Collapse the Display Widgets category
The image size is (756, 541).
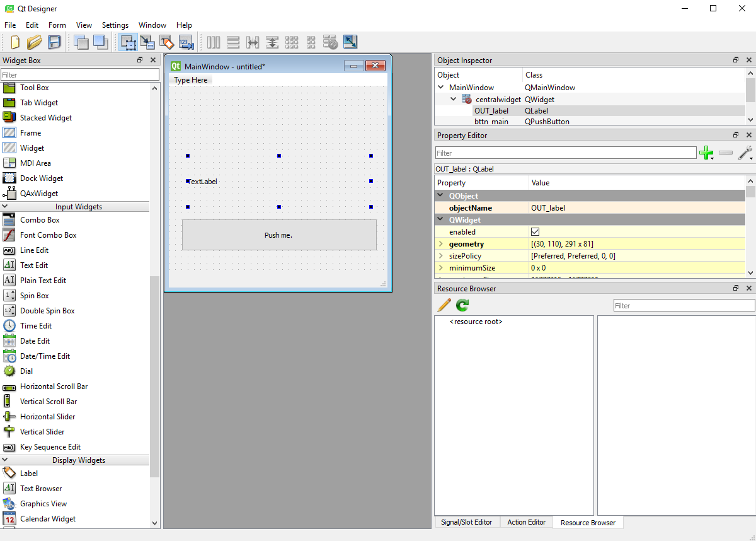coord(5,460)
